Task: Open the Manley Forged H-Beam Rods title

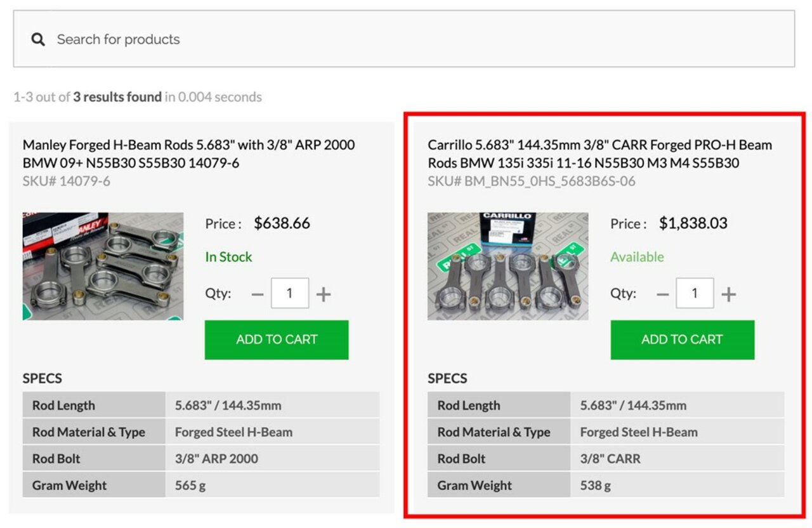Action: pyautogui.click(x=188, y=154)
